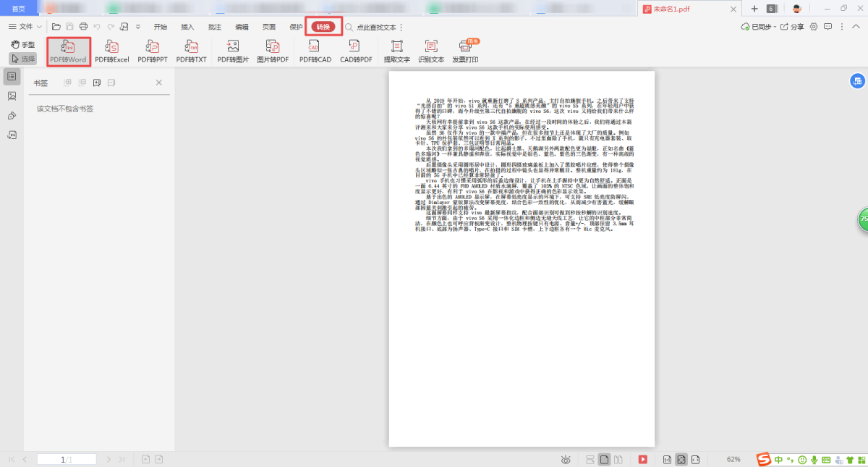868x467 pixels.
Task: Enable two-page view layout
Action: 619,459
